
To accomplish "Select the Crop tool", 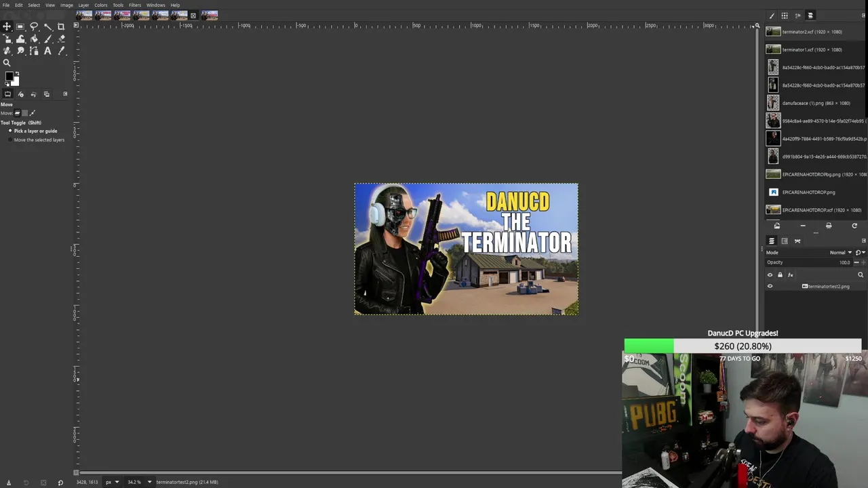I will point(61,26).
